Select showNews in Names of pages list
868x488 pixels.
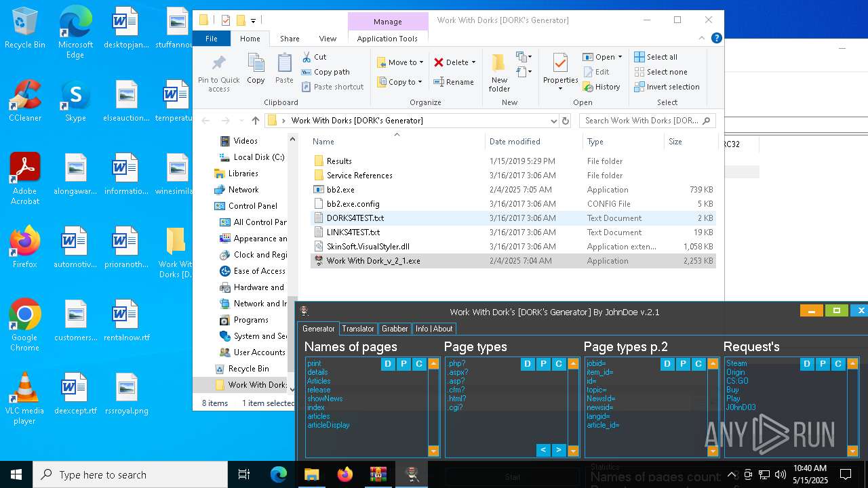325,399
